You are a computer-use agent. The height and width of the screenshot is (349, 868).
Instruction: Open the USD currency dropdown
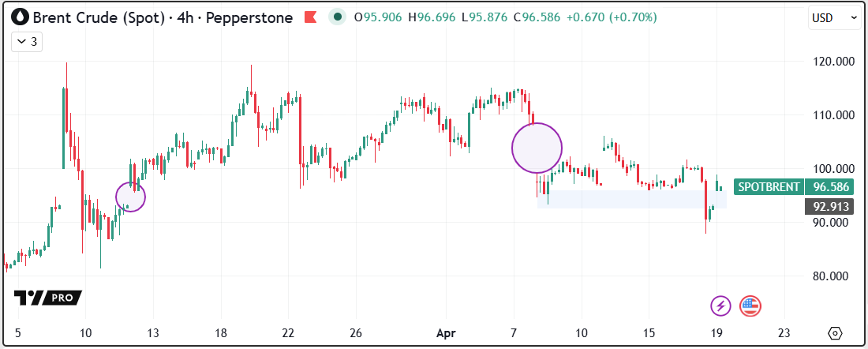pos(835,17)
